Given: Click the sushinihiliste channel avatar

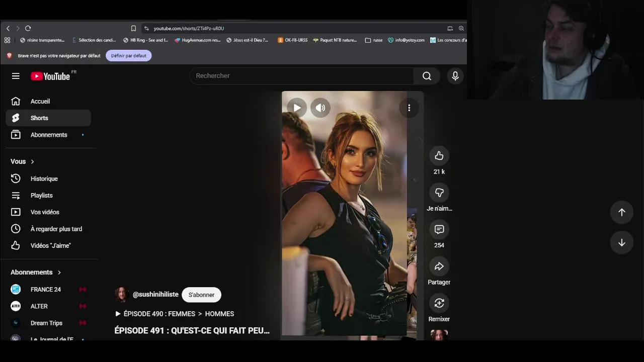Looking at the screenshot, I should [121, 295].
